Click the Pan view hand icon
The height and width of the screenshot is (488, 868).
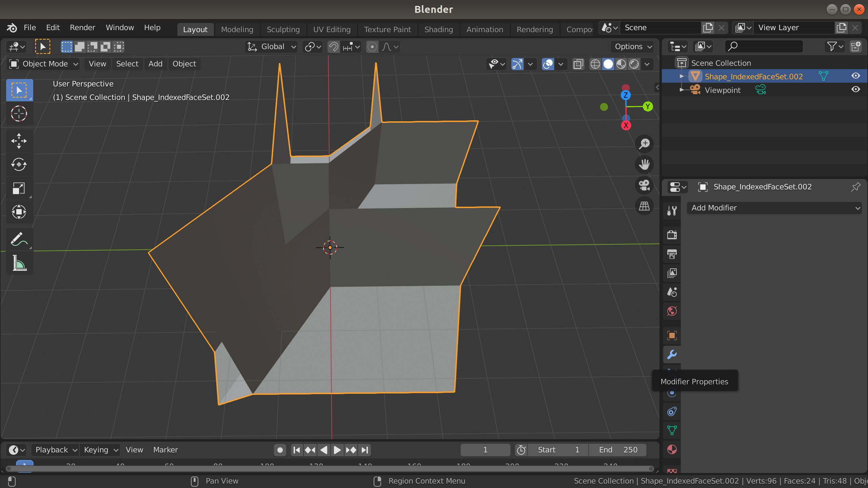644,164
